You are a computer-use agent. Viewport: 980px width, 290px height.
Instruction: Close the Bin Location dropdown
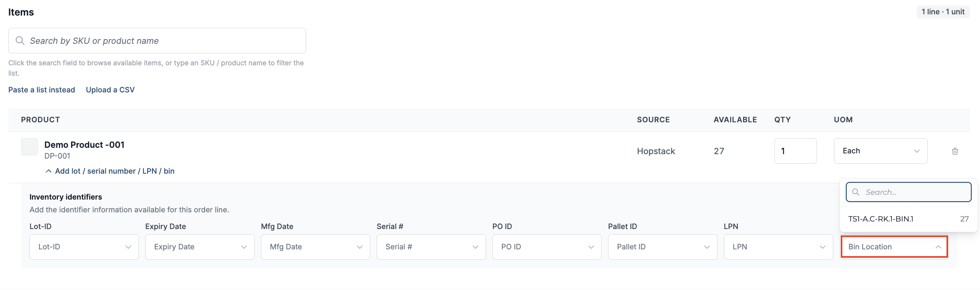[x=894, y=247]
